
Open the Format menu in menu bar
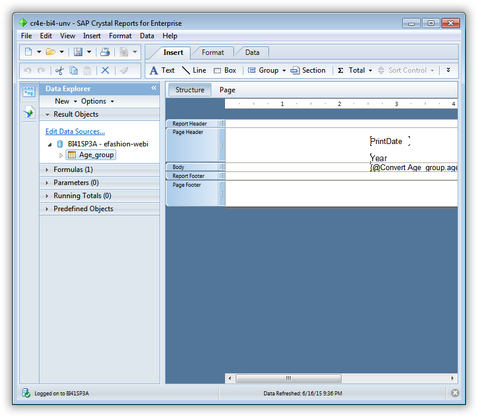coord(120,36)
